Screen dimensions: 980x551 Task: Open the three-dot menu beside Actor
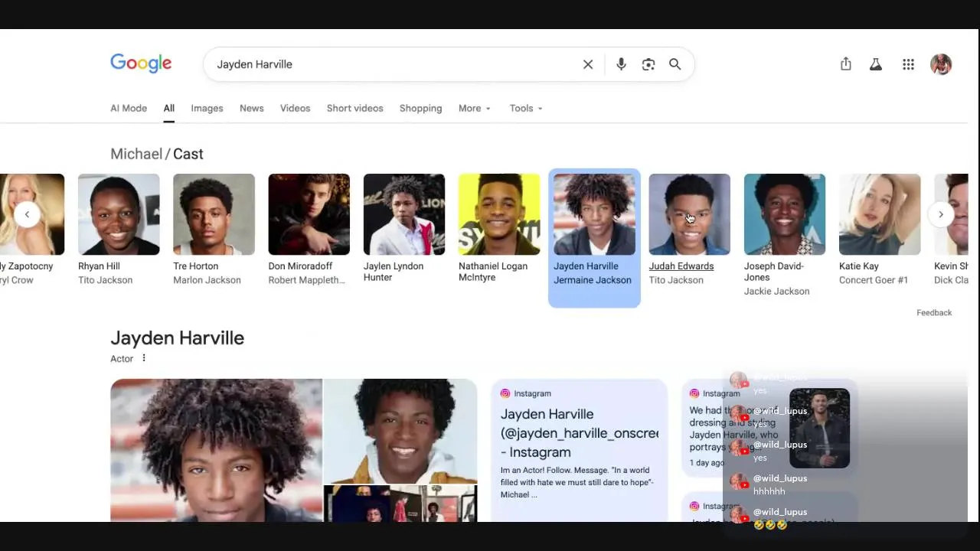143,358
